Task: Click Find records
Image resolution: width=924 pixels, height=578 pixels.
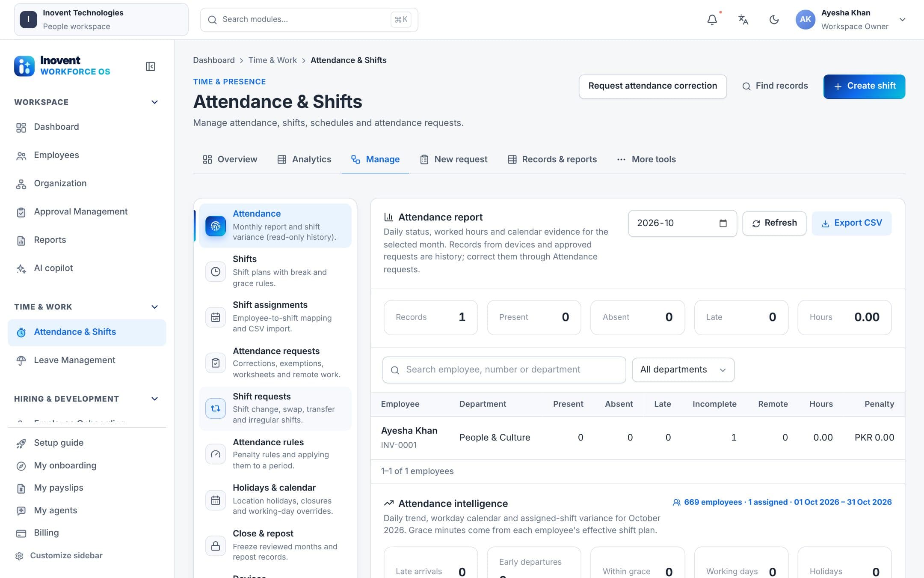Action: point(775,86)
